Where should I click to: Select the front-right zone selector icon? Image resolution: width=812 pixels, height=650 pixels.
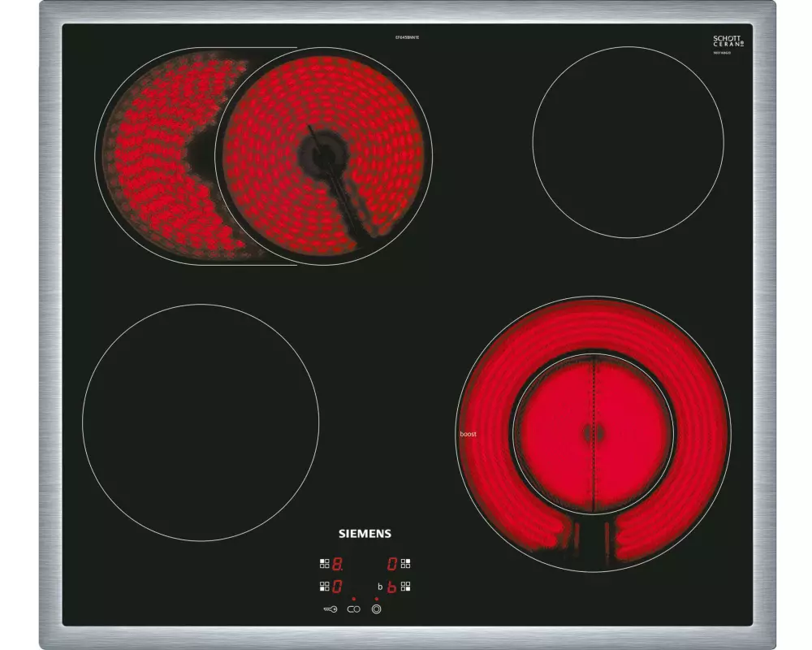point(407,585)
